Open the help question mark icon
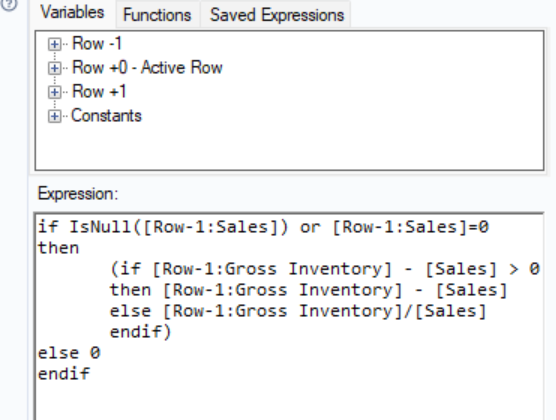This screenshot has height=420, width=556. point(9,4)
